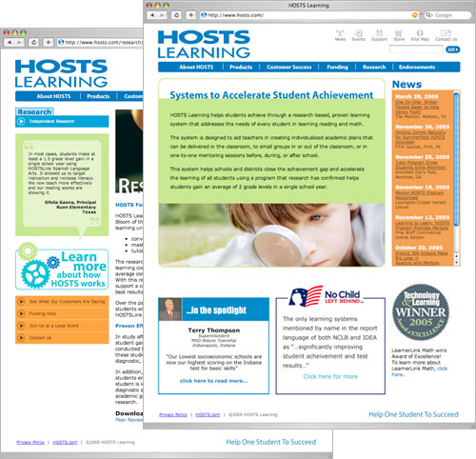
Task: Click the arrow icon beside Independent Research
Action: (x=21, y=121)
